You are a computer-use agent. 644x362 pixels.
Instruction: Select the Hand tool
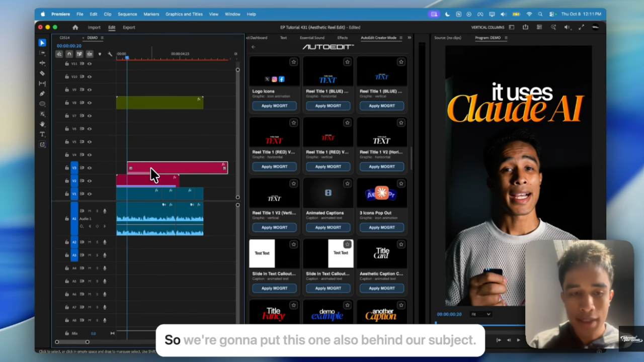click(x=42, y=124)
